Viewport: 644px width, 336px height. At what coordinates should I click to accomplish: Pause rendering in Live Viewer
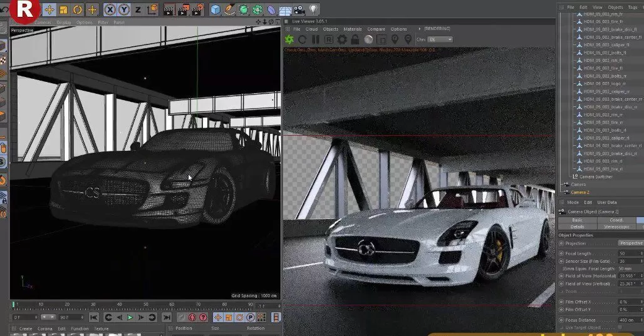click(316, 39)
